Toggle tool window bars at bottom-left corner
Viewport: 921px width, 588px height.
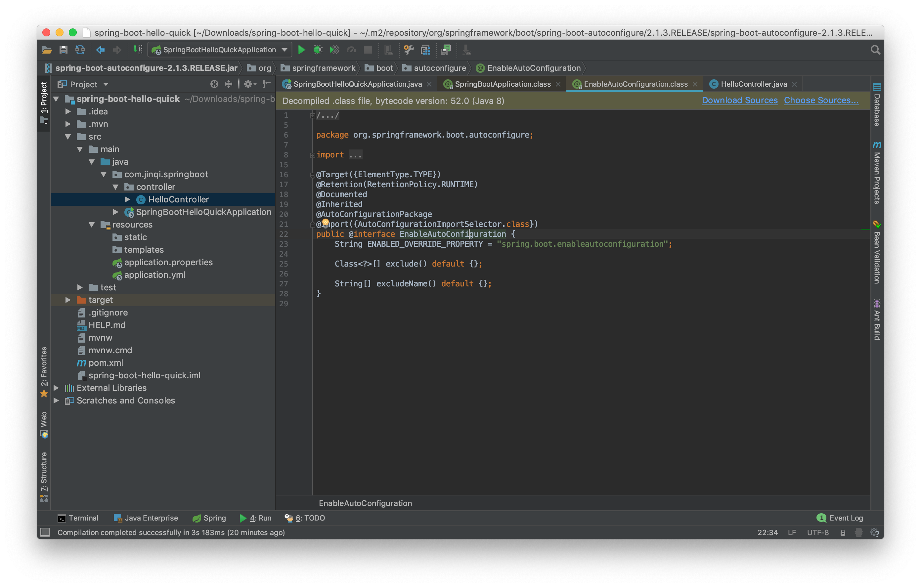(45, 532)
